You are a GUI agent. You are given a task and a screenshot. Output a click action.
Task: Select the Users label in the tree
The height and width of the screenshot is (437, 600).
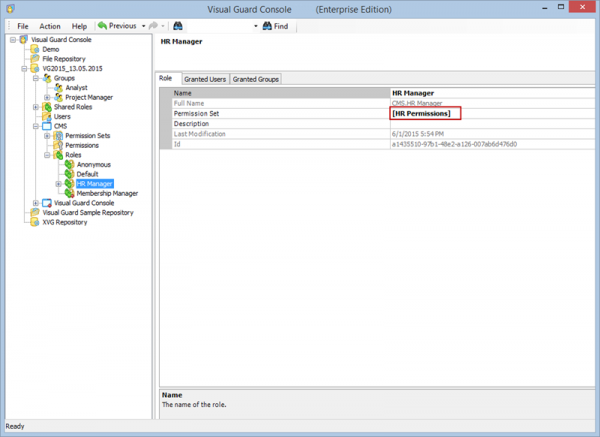coord(62,116)
